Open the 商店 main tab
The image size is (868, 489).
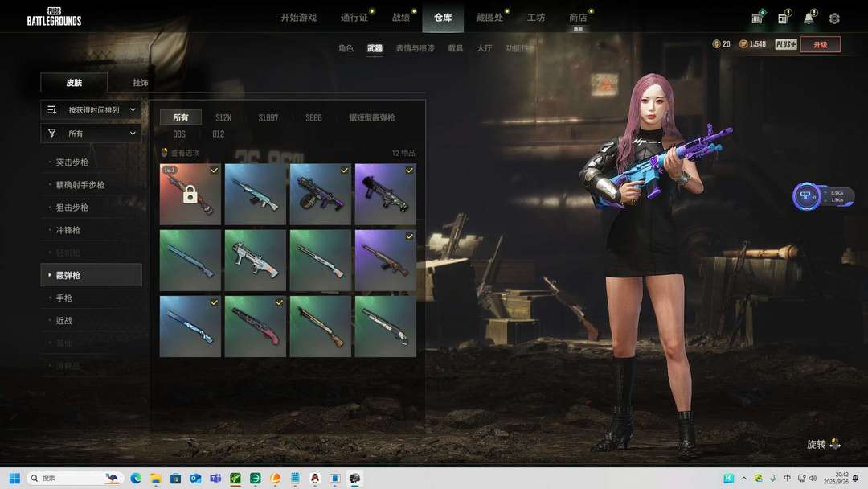(x=578, y=18)
